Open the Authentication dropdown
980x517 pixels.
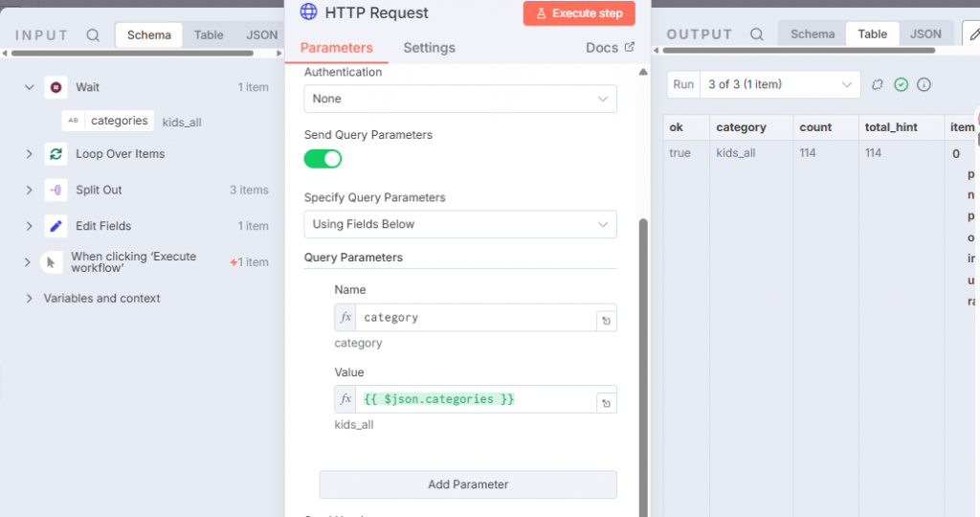click(460, 99)
